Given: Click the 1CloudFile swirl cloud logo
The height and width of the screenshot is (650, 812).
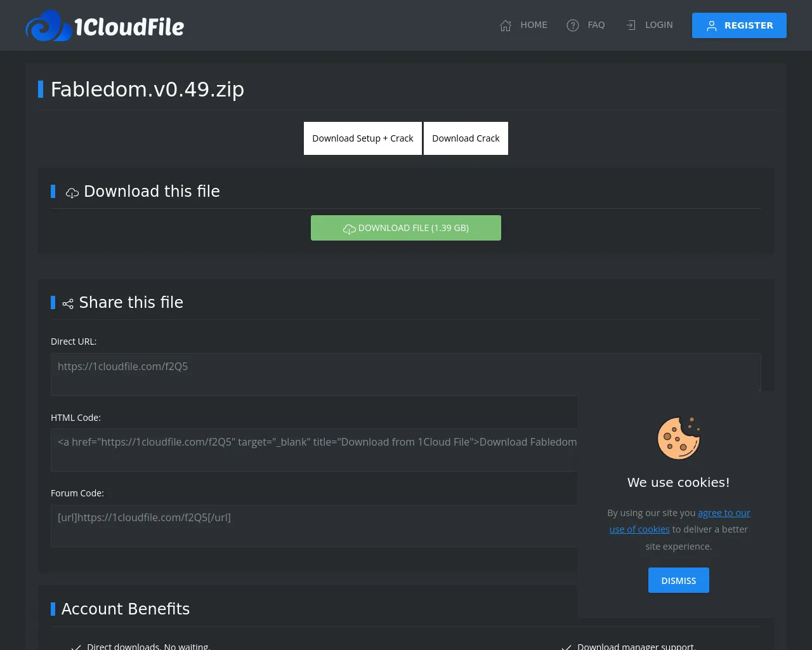Looking at the screenshot, I should [48, 26].
